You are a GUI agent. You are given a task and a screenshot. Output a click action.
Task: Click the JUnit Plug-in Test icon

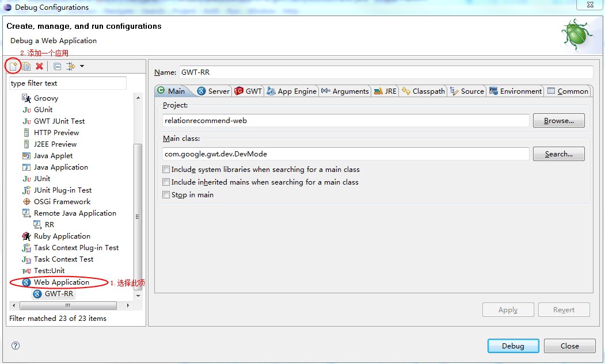pos(26,190)
